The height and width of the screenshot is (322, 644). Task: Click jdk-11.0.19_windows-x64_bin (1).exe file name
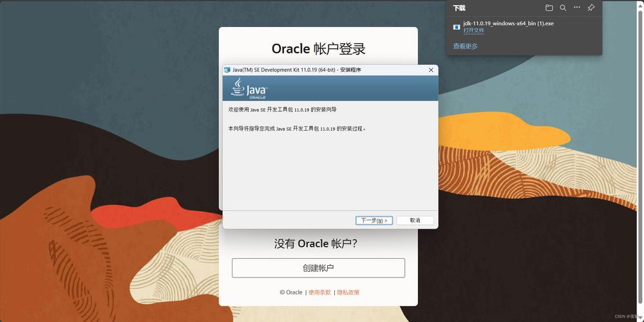(509, 23)
